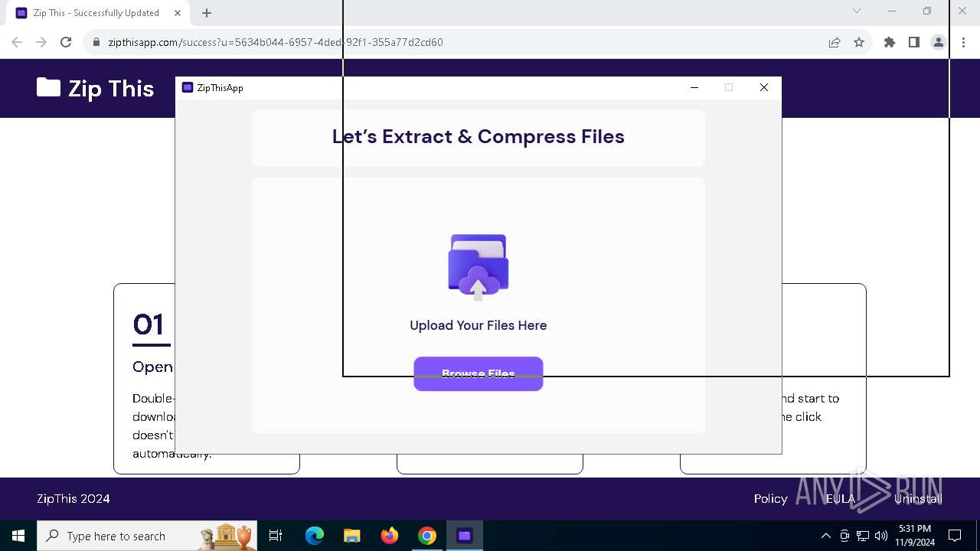Launch Microsoft Edge from taskbar
980x551 pixels.
(x=315, y=536)
